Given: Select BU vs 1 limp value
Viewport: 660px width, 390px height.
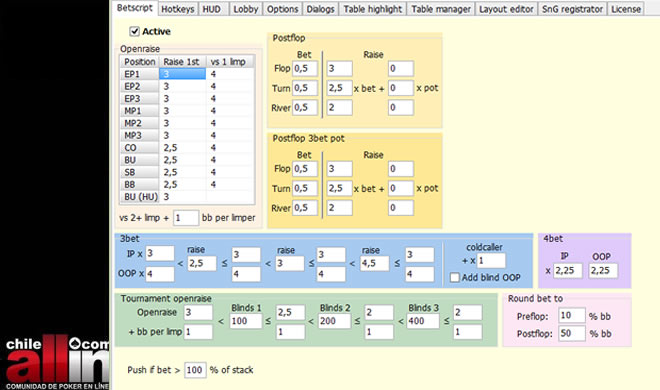Looking at the screenshot, I should click(x=230, y=160).
